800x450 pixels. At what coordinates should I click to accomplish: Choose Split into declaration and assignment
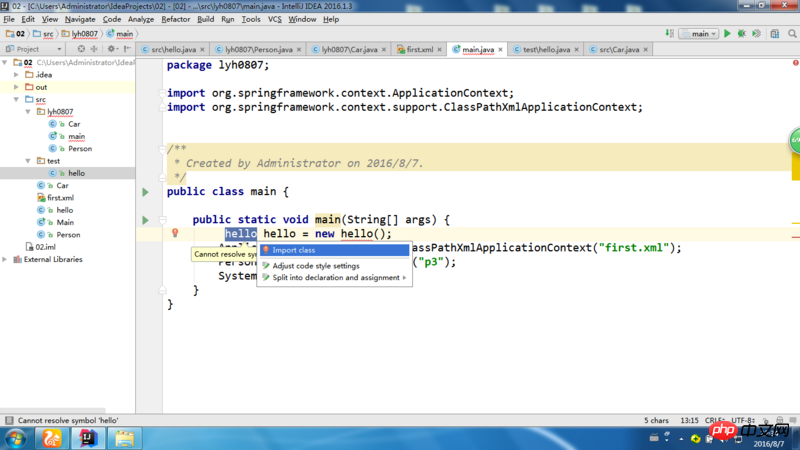click(336, 277)
